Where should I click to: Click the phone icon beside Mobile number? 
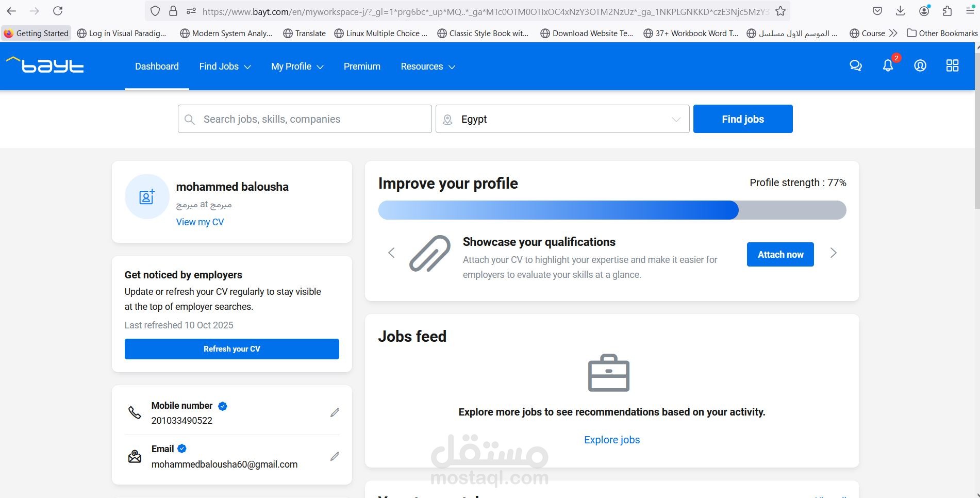135,412
